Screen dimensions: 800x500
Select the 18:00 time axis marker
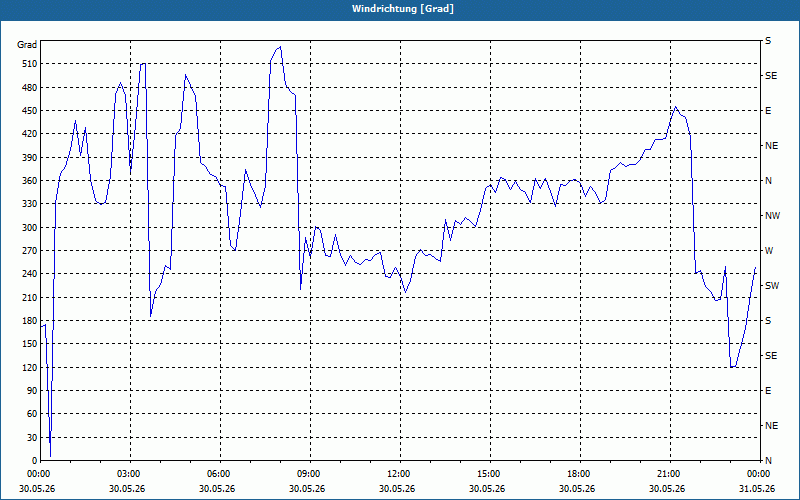pos(580,474)
